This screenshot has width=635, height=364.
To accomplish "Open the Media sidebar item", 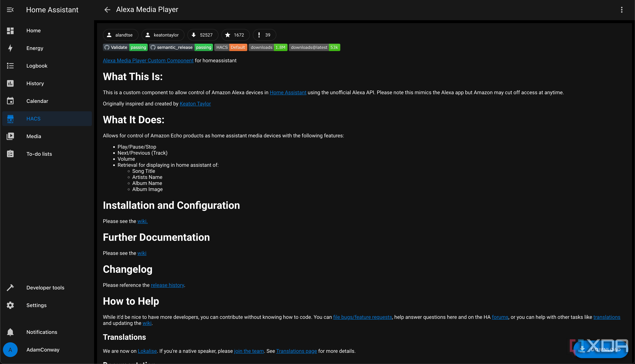I will click(x=47, y=136).
